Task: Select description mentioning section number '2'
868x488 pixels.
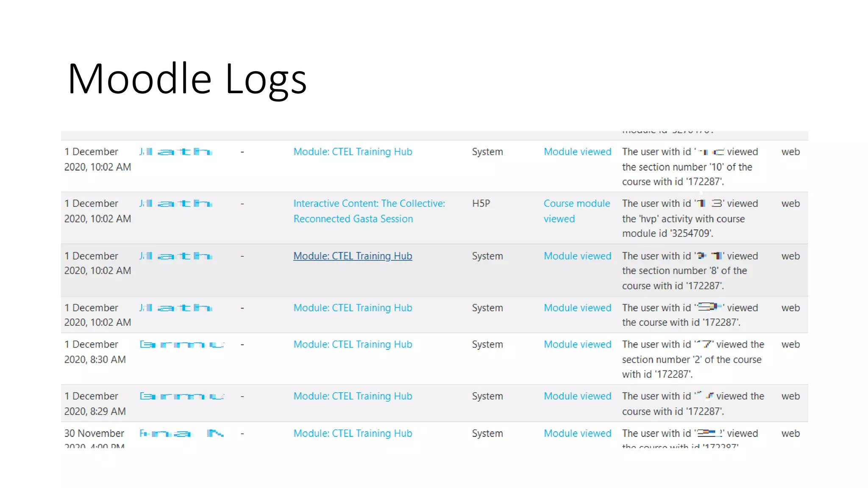Action: (693, 359)
